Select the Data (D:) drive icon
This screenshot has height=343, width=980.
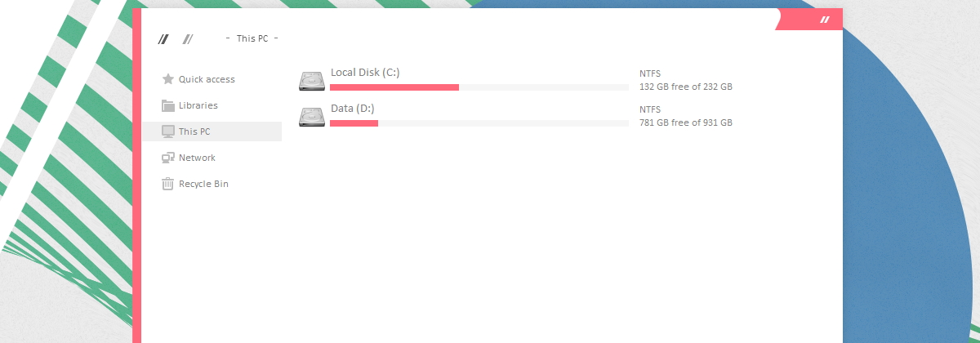[312, 117]
